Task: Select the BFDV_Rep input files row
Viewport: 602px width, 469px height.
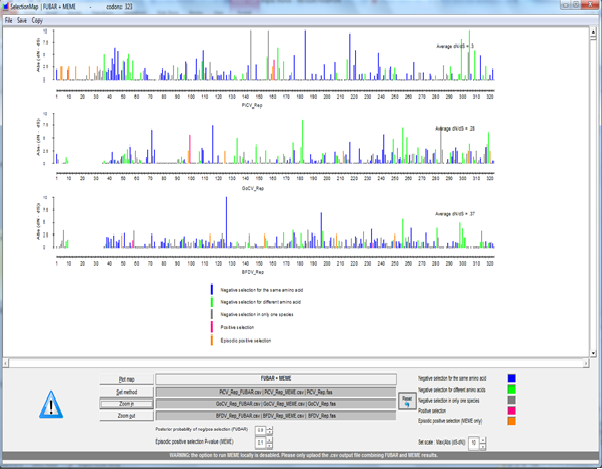Action: point(276,414)
